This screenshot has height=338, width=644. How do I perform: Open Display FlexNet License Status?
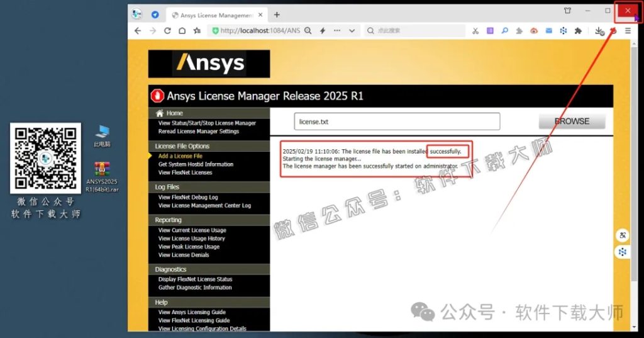(195, 279)
